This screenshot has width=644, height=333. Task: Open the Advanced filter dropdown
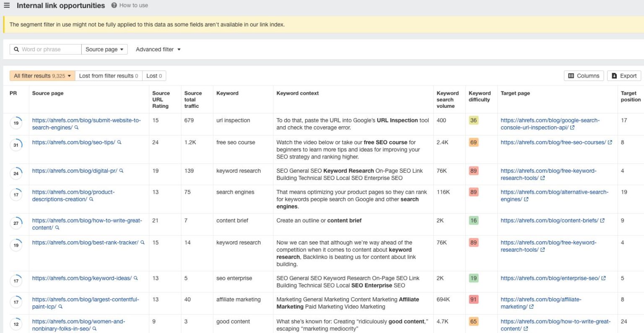click(x=158, y=49)
